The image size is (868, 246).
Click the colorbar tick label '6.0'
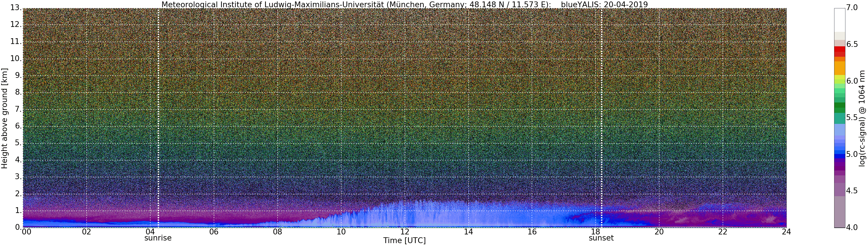click(x=852, y=81)
